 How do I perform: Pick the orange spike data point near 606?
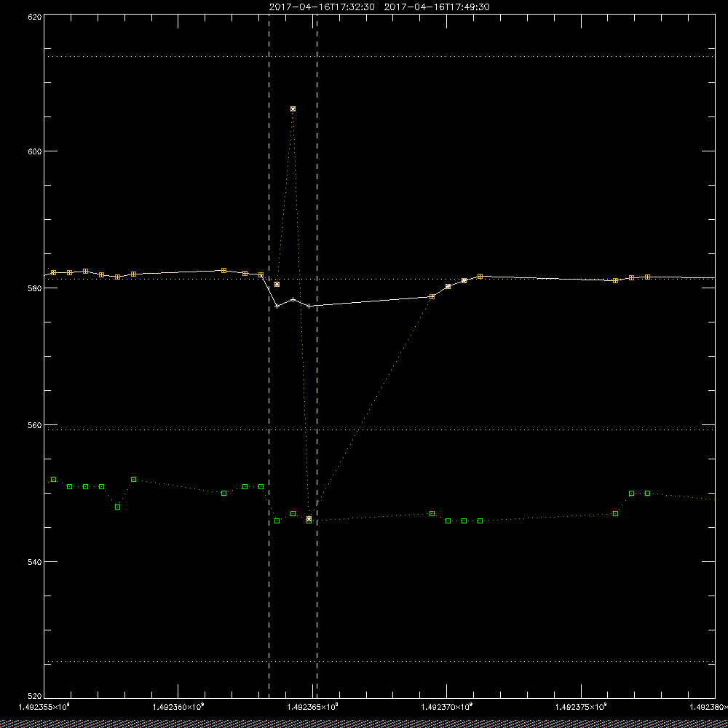click(293, 108)
